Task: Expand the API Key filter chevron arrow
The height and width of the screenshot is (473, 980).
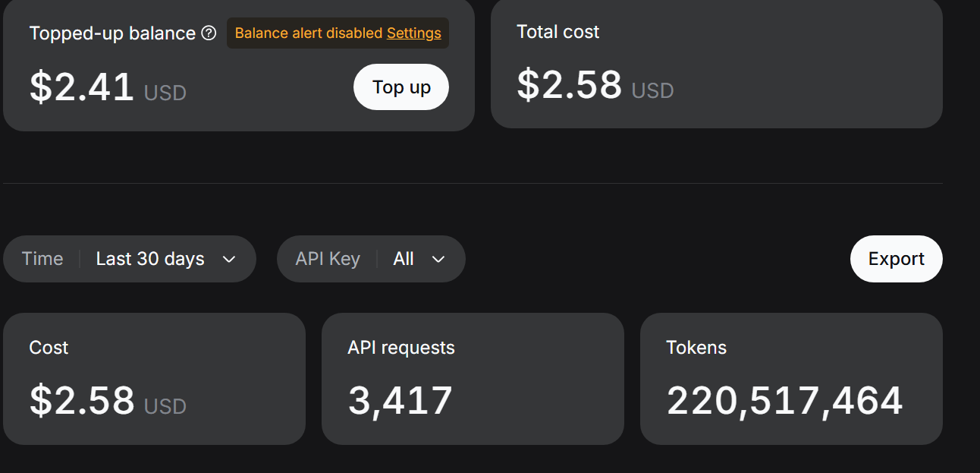Action: tap(438, 260)
